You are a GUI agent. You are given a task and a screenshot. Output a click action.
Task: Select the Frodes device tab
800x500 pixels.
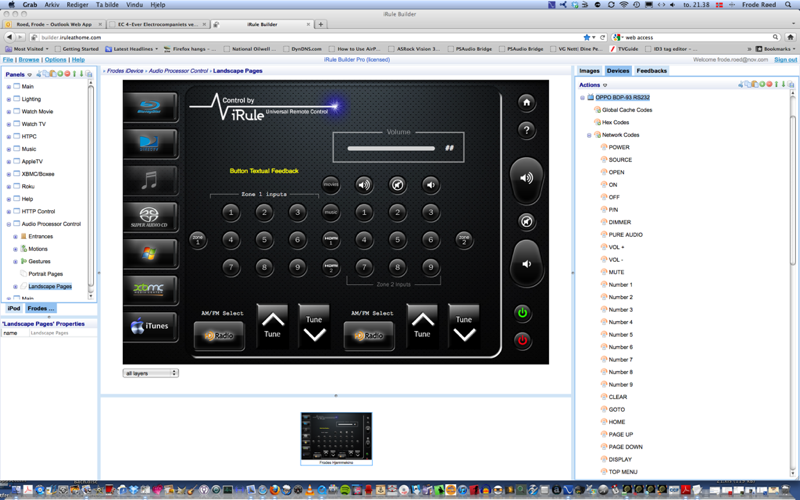pyautogui.click(x=40, y=308)
